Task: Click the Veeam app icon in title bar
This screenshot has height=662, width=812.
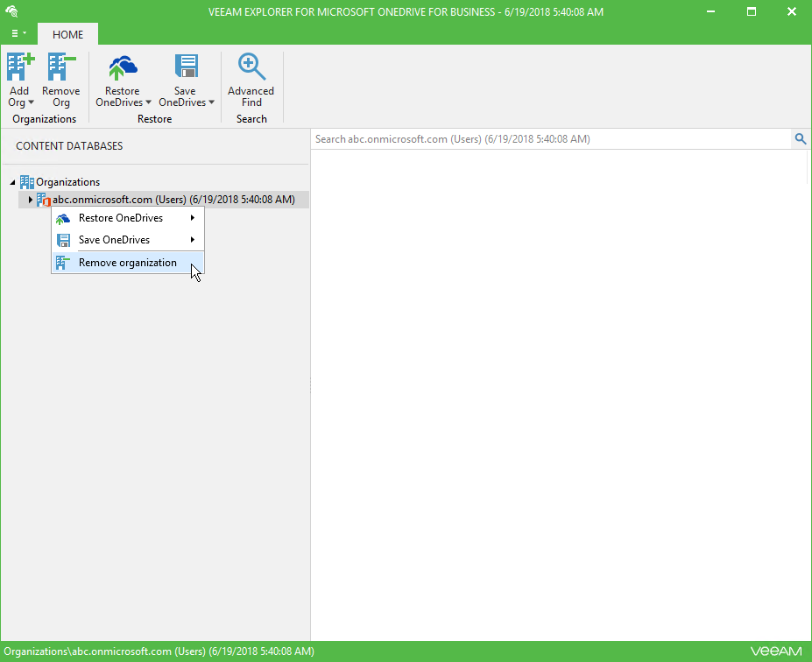Action: 11,11
